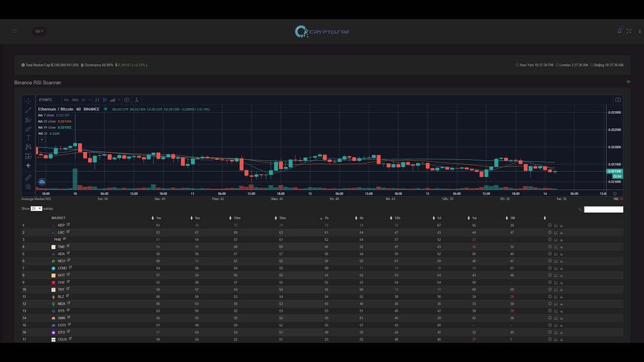Viewport: 644px width, 362px height.
Task: Select the chart Text annotation tool
Action: click(28, 138)
